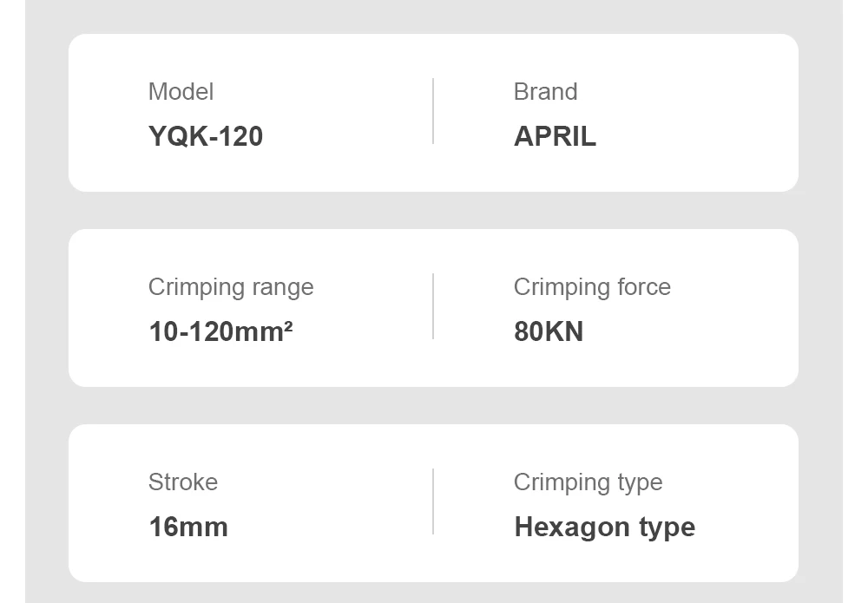Viewport: 868px width, 603px height.
Task: Click divider between Crimping range and force
Action: click(433, 306)
